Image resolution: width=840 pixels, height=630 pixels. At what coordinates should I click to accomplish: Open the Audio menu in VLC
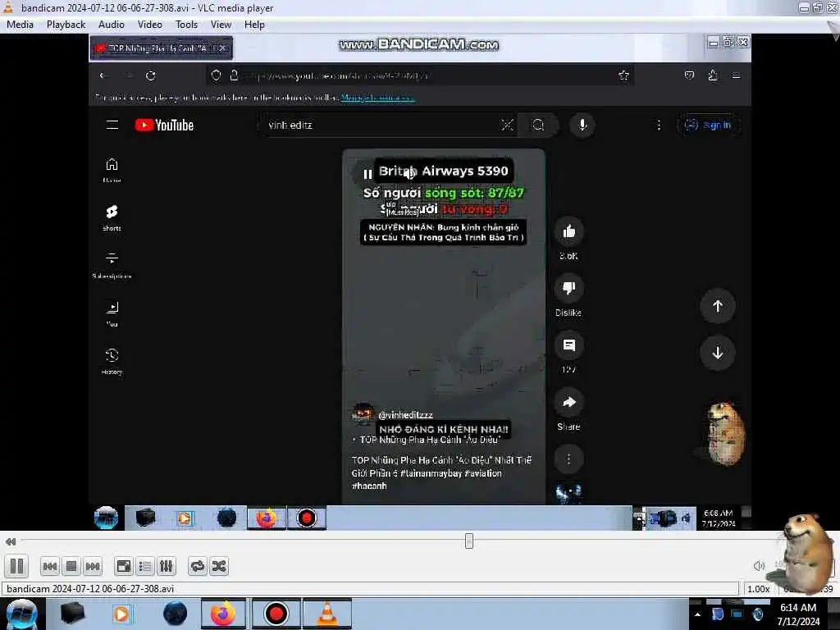112,25
